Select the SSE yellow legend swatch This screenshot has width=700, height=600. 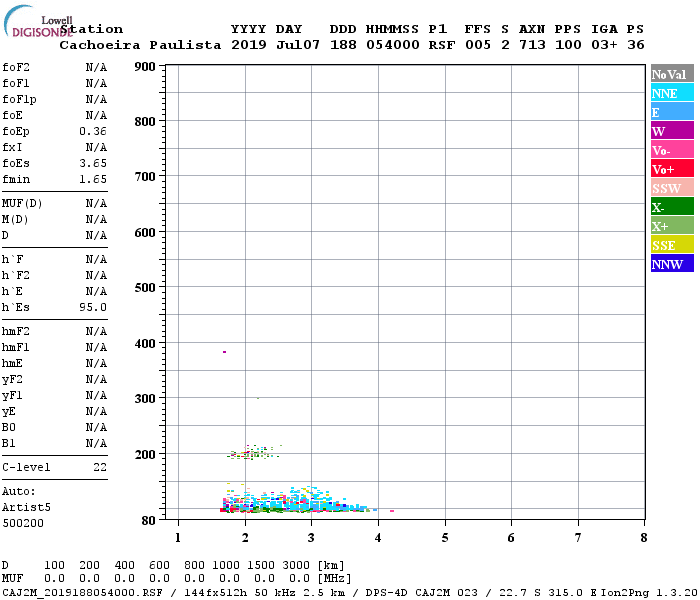(x=672, y=245)
